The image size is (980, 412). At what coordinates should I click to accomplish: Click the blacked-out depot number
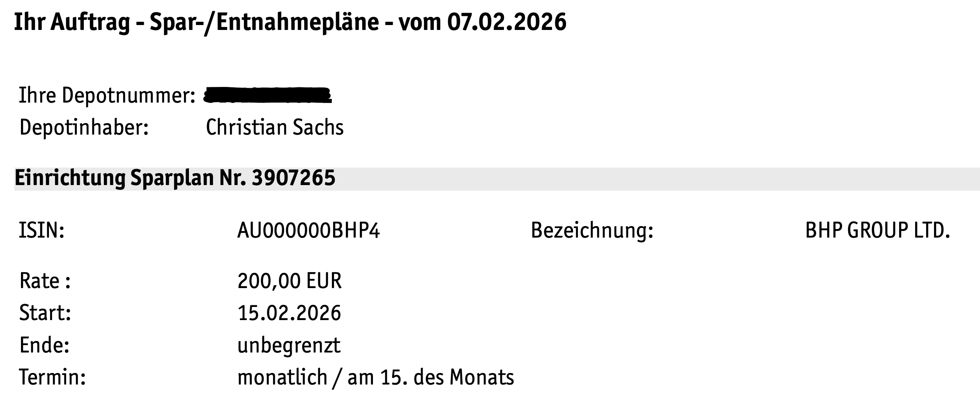(x=267, y=95)
